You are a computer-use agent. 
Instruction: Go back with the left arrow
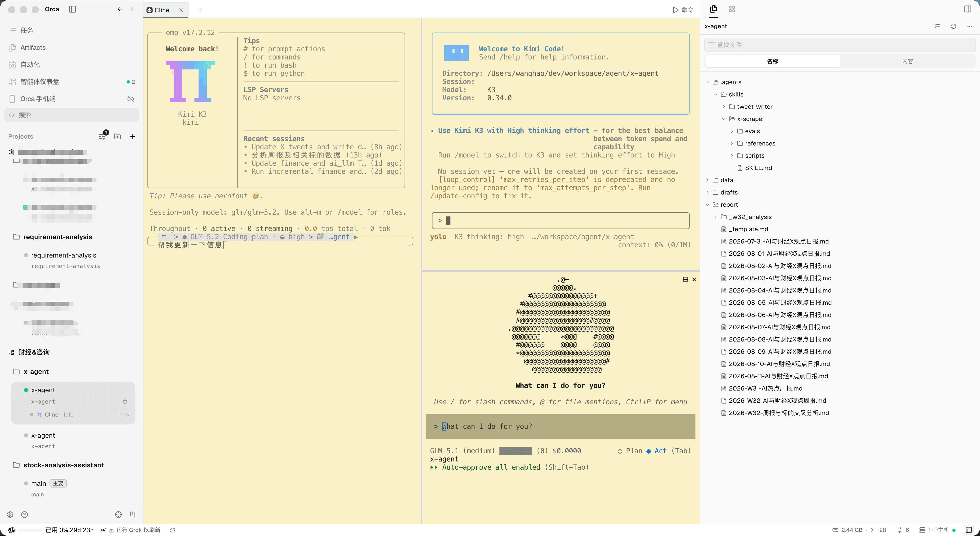tap(120, 9)
